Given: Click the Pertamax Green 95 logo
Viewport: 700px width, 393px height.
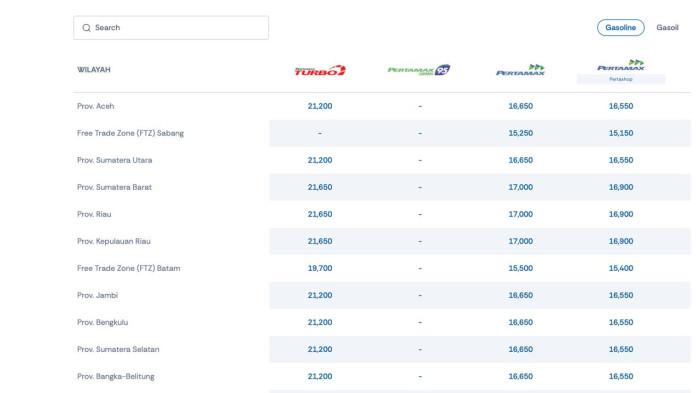Looking at the screenshot, I should [419, 70].
